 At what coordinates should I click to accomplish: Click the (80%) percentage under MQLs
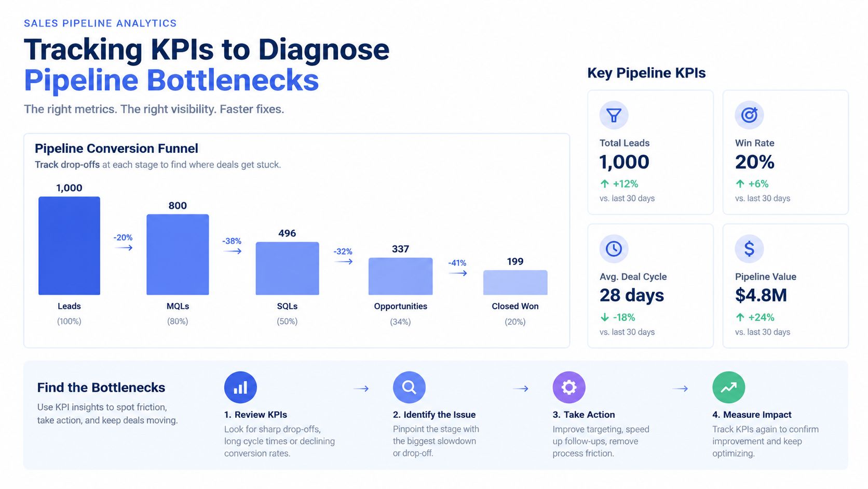tap(178, 322)
